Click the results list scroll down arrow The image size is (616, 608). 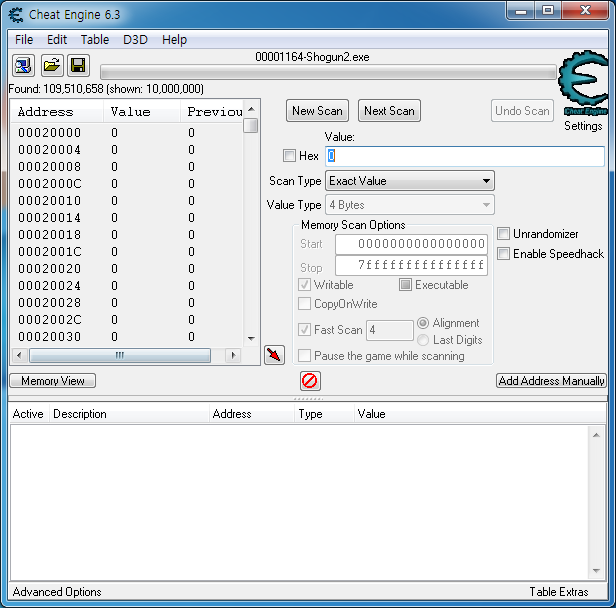[x=251, y=338]
